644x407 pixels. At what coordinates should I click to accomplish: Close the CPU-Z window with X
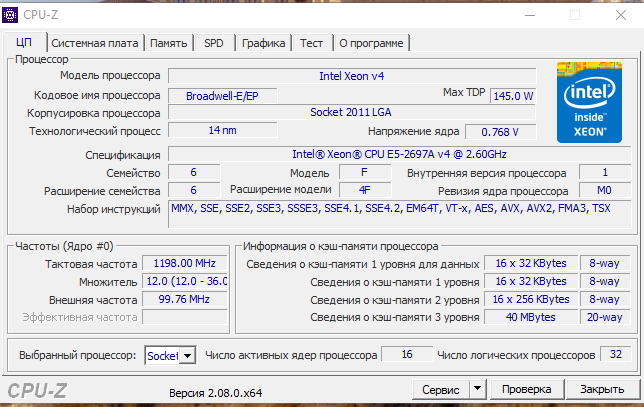(621, 16)
